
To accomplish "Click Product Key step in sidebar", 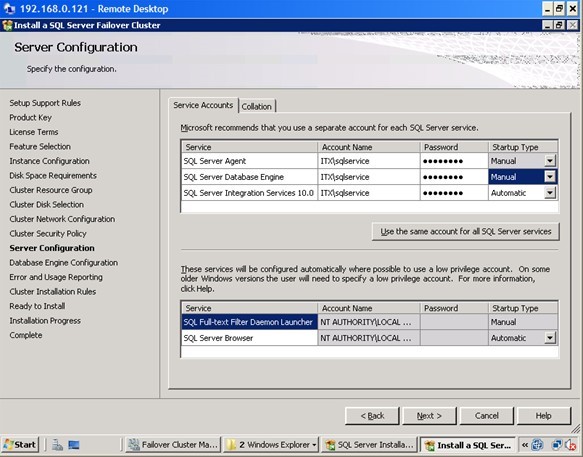I will 30,118.
